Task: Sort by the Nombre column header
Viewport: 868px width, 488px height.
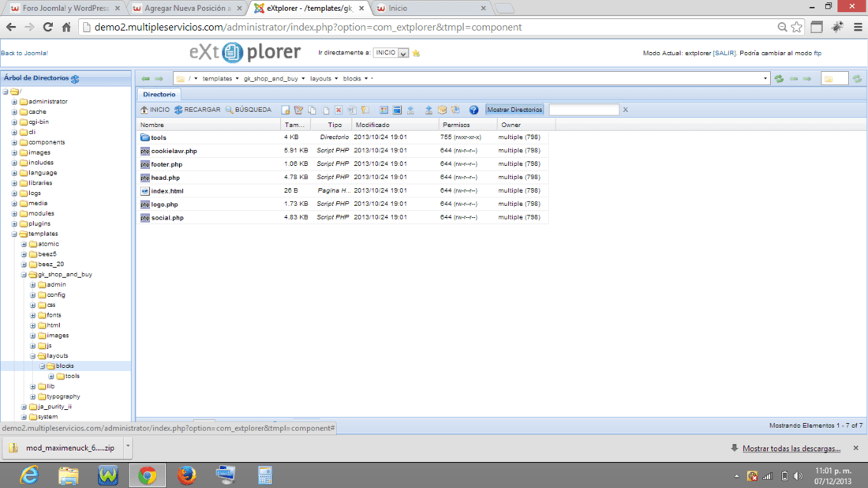Action: [x=208, y=126]
